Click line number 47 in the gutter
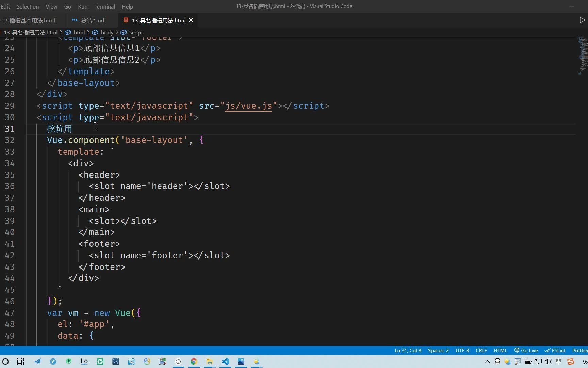The image size is (588, 368). tap(10, 313)
